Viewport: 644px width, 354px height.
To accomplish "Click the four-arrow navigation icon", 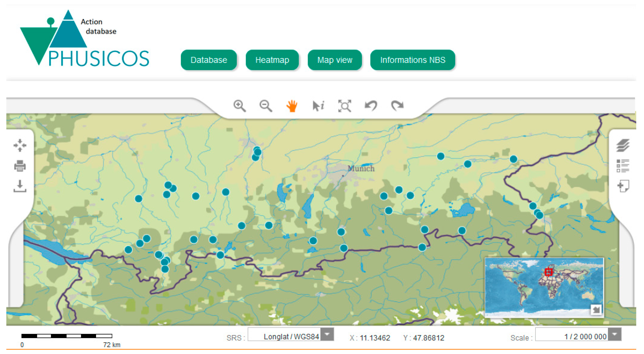I will 20,145.
